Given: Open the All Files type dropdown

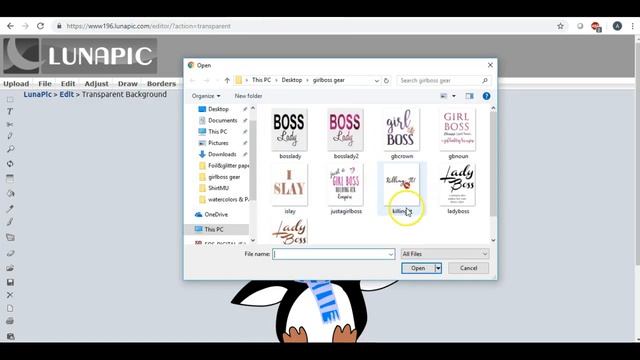Looking at the screenshot, I should coord(444,254).
